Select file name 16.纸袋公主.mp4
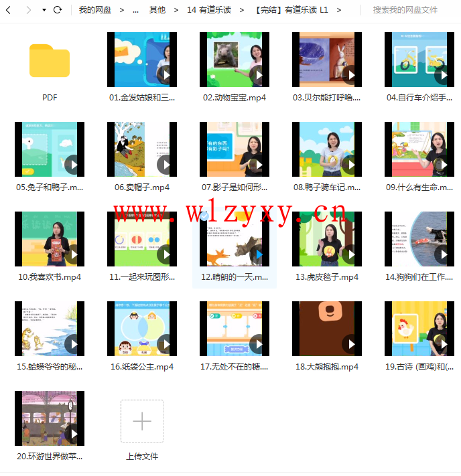The image size is (461, 476). point(142,367)
